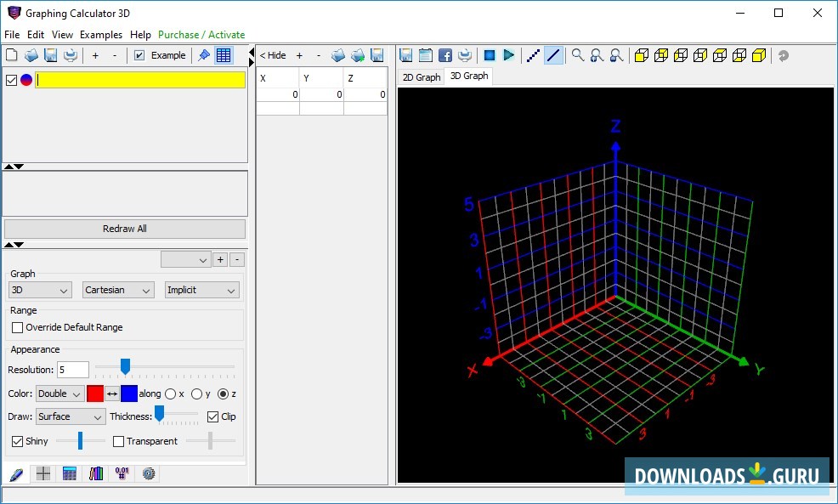Click the red color swatch
The width and height of the screenshot is (838, 504).
[95, 394]
